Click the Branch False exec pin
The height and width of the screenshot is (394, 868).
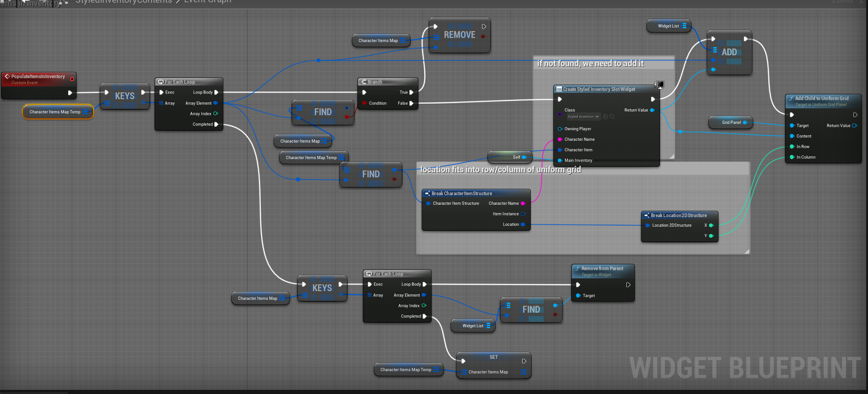[411, 103]
